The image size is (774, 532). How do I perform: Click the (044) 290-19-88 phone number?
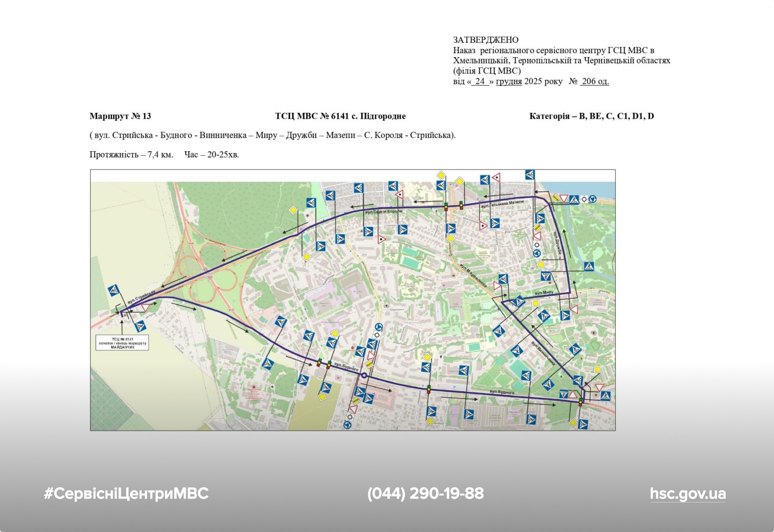click(425, 494)
